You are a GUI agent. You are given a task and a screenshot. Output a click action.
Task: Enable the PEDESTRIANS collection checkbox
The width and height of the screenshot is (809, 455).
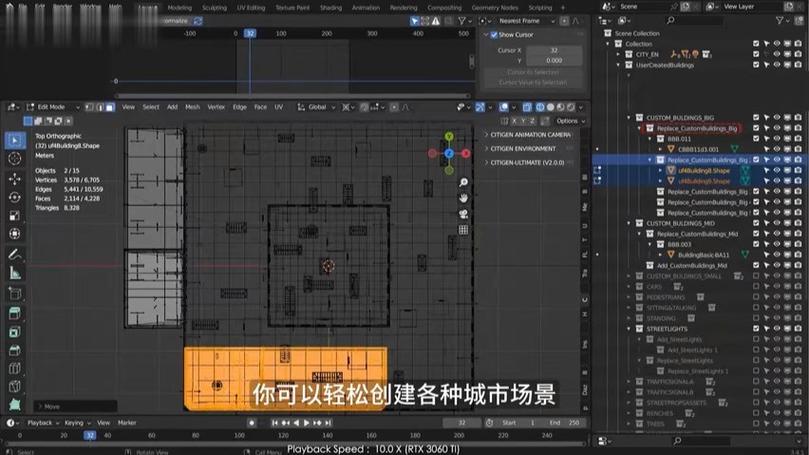[756, 297]
